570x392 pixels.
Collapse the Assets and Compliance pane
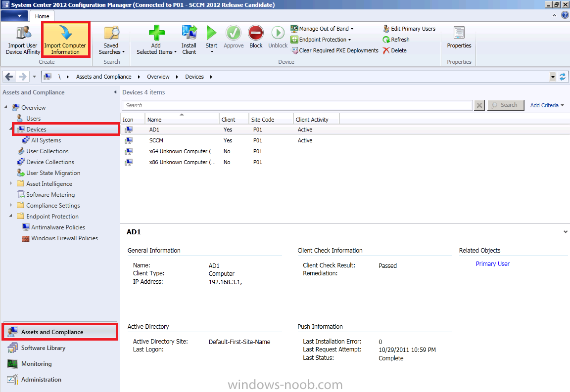pos(115,92)
